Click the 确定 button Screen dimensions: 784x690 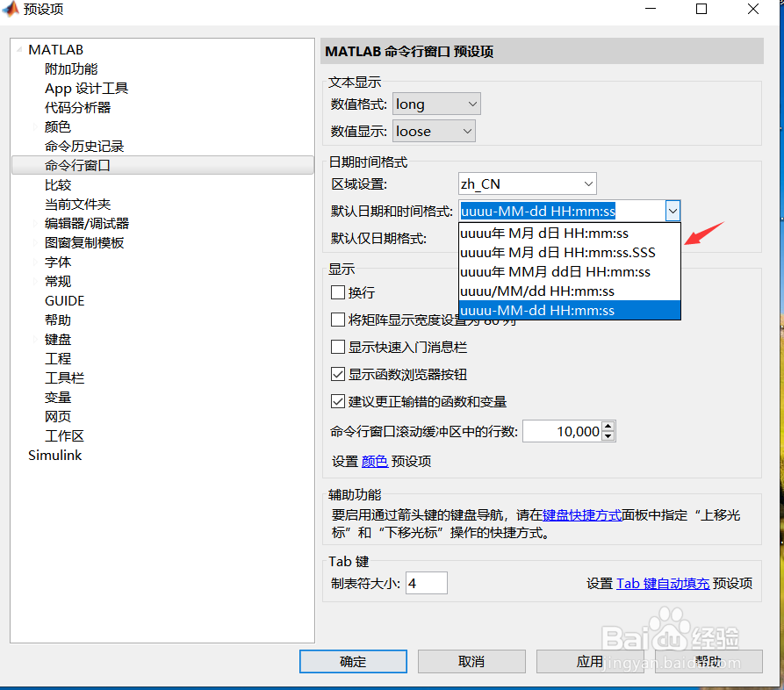tap(353, 662)
